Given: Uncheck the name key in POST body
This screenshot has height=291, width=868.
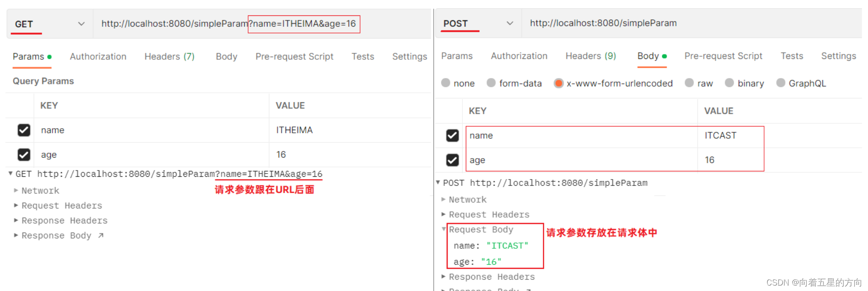Looking at the screenshot, I should click(x=452, y=136).
